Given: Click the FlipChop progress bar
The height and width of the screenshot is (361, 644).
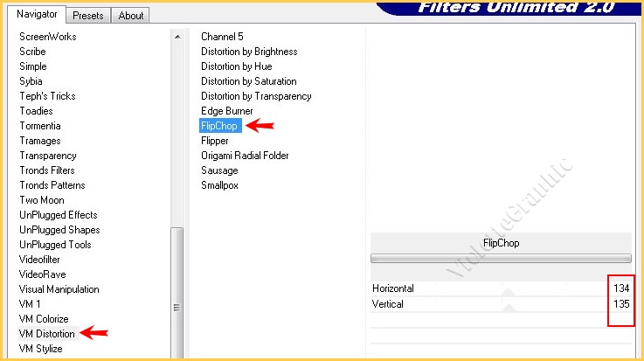Looking at the screenshot, I should click(x=501, y=259).
